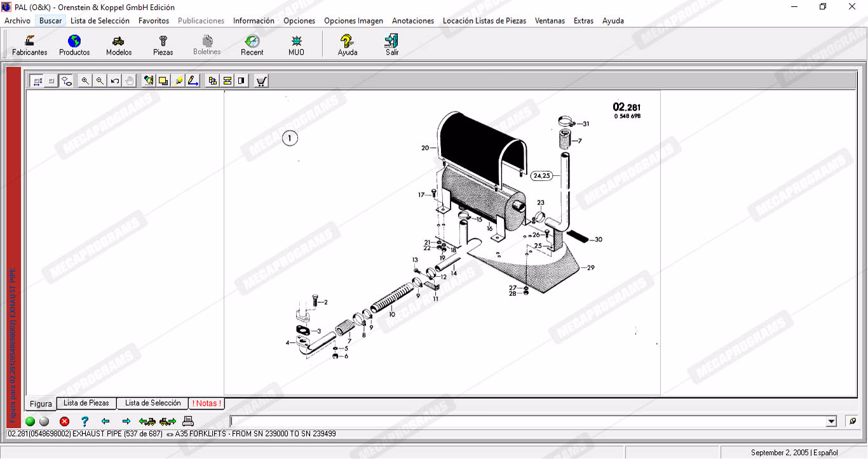Viewport: 868px width, 459px height.
Task: Click the bottom text input field
Action: (527, 422)
